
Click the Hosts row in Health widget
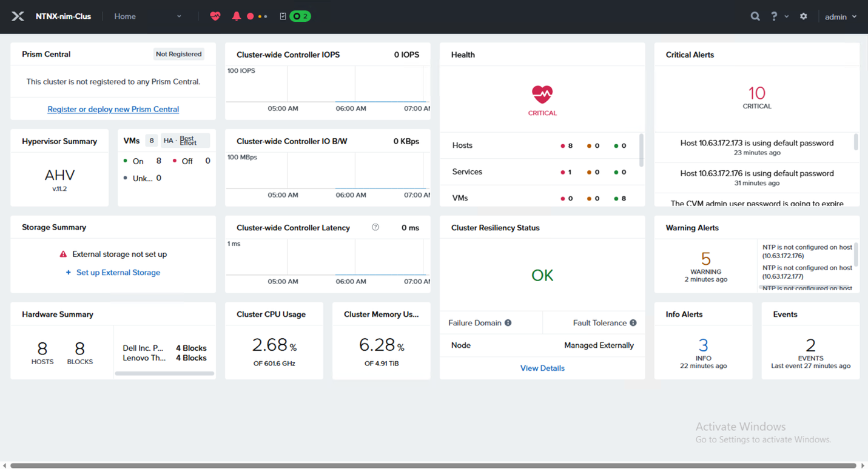coord(539,146)
